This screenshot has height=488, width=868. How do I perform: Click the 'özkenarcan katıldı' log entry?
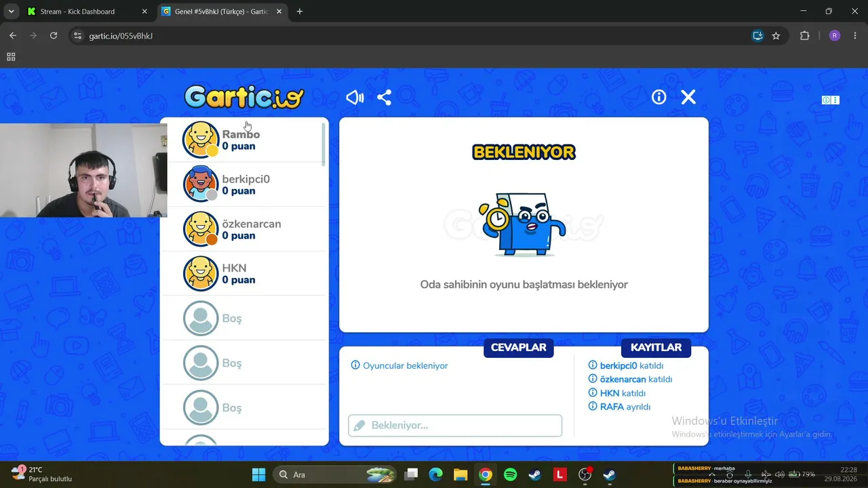pos(630,380)
